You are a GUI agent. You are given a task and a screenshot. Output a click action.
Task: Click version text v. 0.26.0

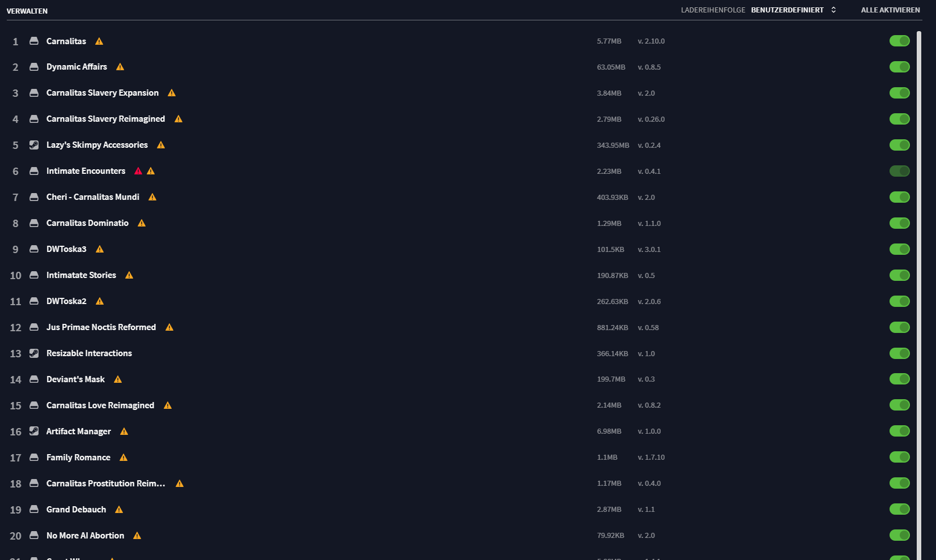pos(651,119)
